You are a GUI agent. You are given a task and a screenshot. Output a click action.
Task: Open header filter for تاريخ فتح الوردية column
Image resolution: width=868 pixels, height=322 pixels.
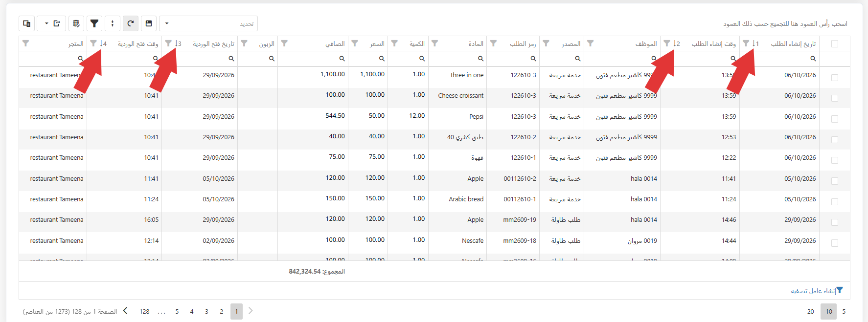tap(168, 43)
